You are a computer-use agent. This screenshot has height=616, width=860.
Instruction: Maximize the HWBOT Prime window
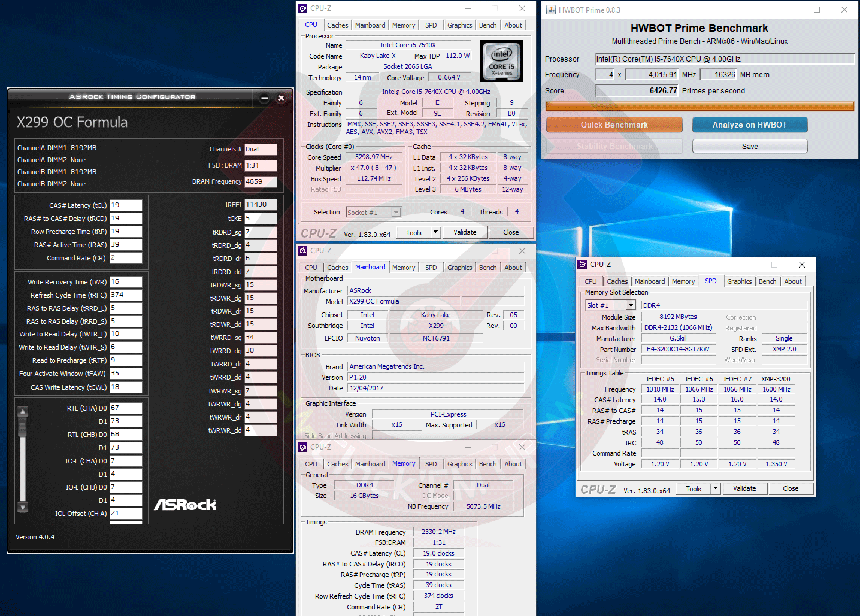[x=817, y=10]
